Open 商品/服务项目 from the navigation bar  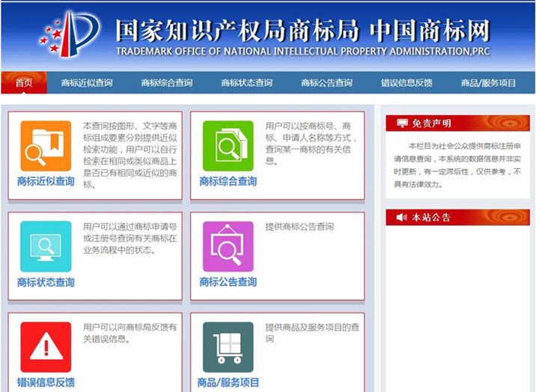point(489,83)
